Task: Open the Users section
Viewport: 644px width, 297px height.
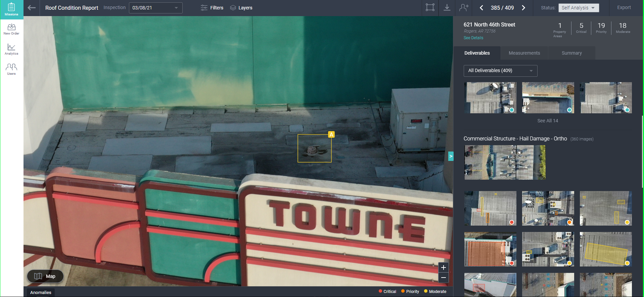Action: (11, 69)
